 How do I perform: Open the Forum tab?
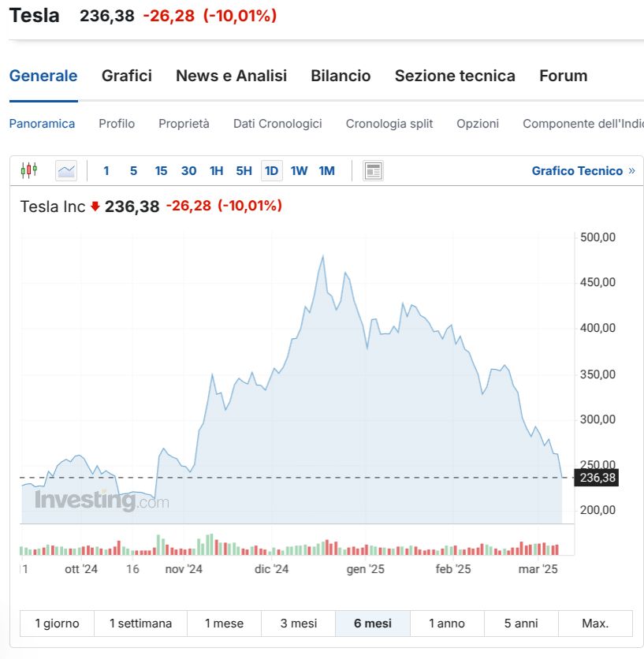coord(563,76)
